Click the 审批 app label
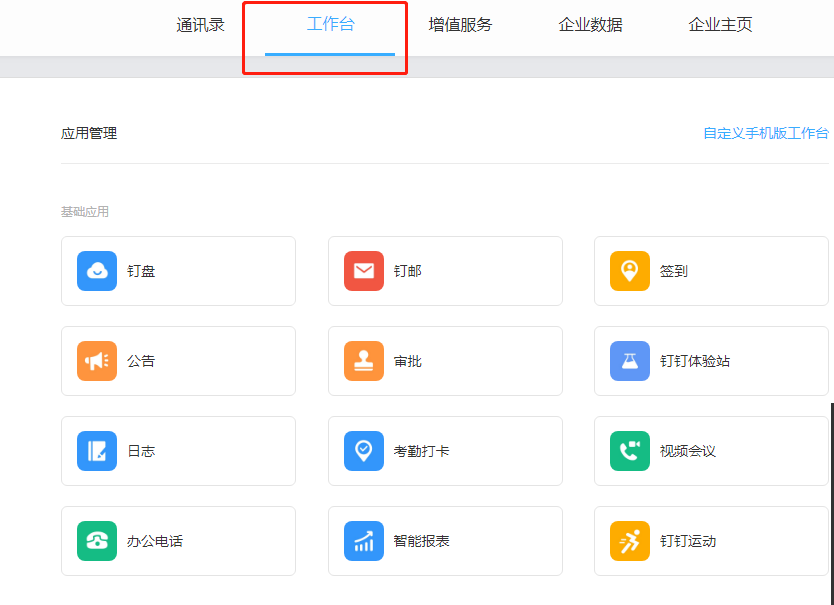Screen dimensions: 834x605 click(x=407, y=361)
